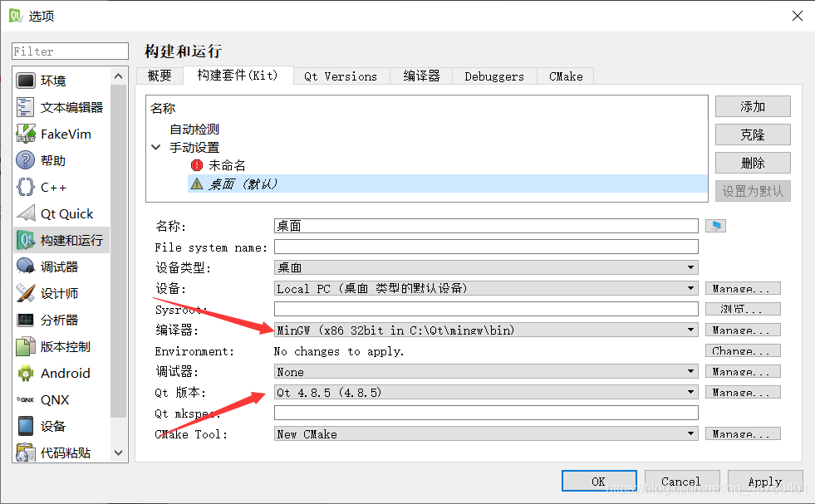Open the 分析器 category icon
The image size is (815, 504).
pos(26,320)
